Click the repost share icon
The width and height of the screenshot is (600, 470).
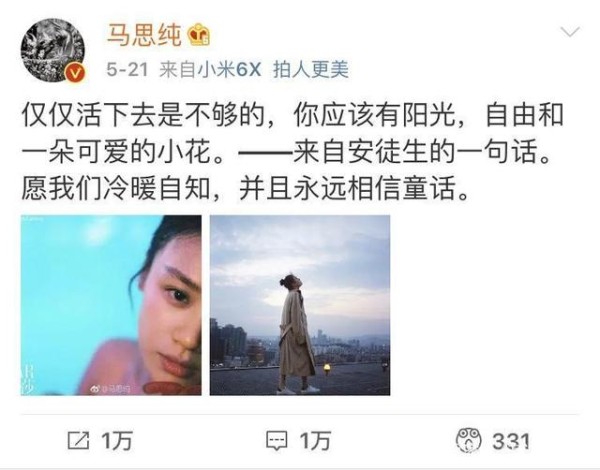[x=78, y=441]
